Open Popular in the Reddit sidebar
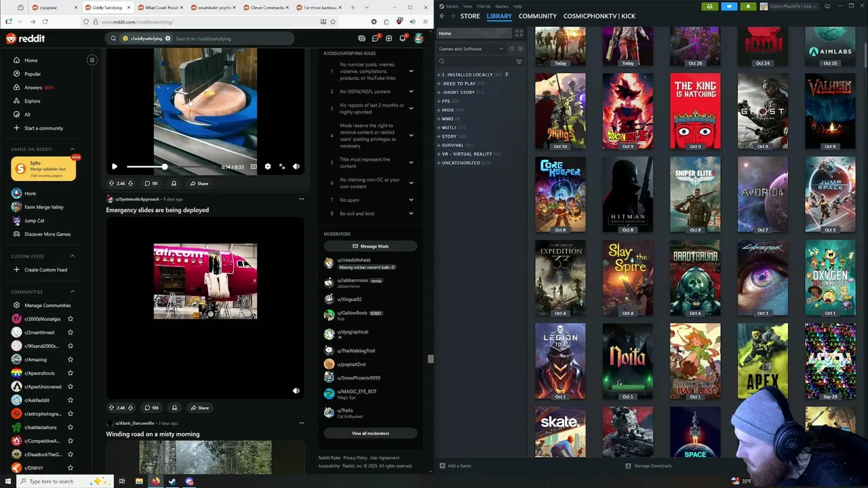 [33, 74]
